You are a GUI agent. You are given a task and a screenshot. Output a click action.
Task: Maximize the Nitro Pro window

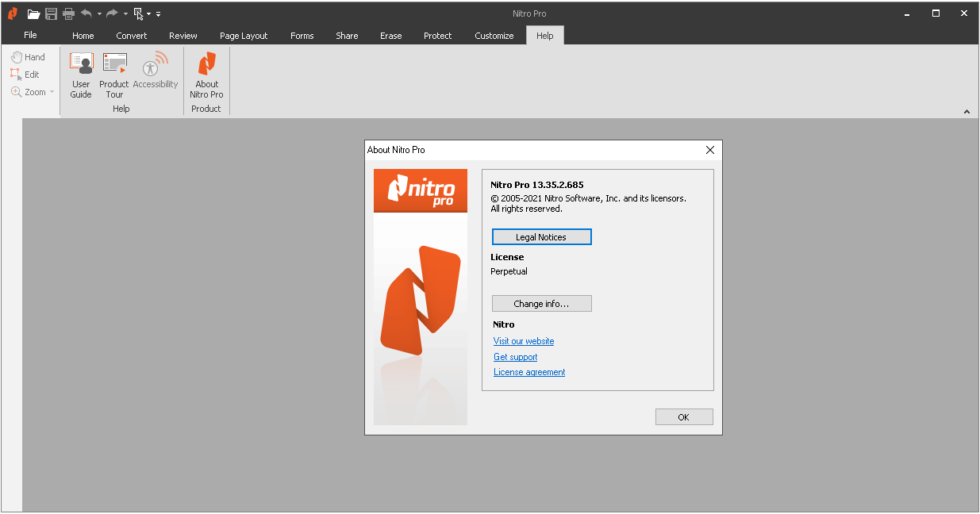tap(936, 13)
